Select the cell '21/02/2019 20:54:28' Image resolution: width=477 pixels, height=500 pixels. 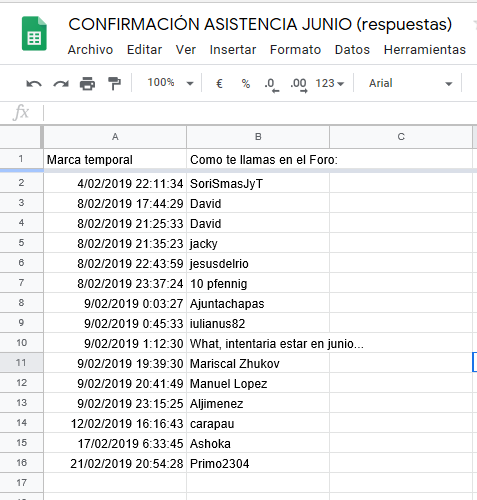click(x=115, y=463)
